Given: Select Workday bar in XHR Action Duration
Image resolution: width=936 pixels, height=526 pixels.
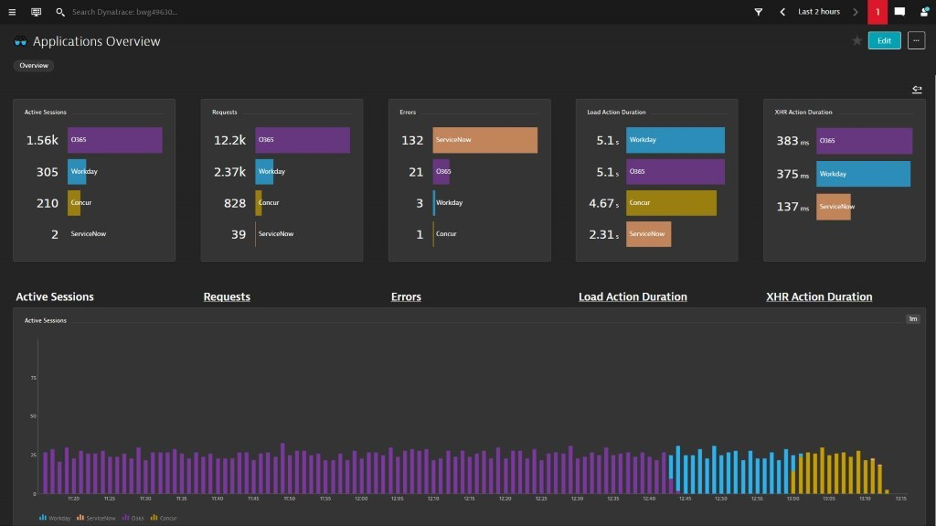Looking at the screenshot, I should point(863,174).
